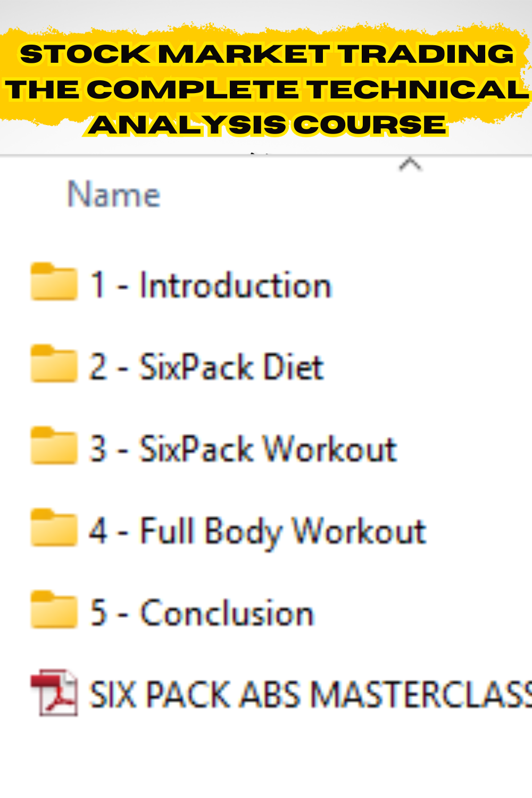Image resolution: width=532 pixels, height=798 pixels.
Task: Sort files using the Name column header
Action: tap(113, 194)
